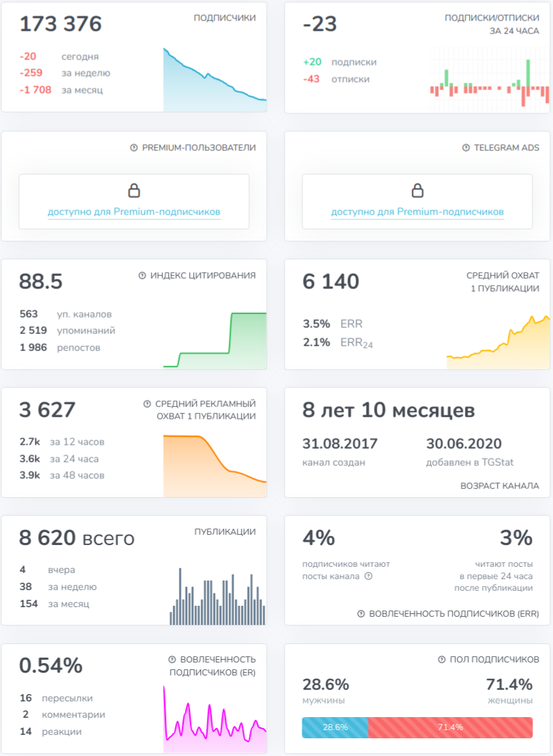
Task: Open orange advertising reach chart
Action: tap(215, 466)
